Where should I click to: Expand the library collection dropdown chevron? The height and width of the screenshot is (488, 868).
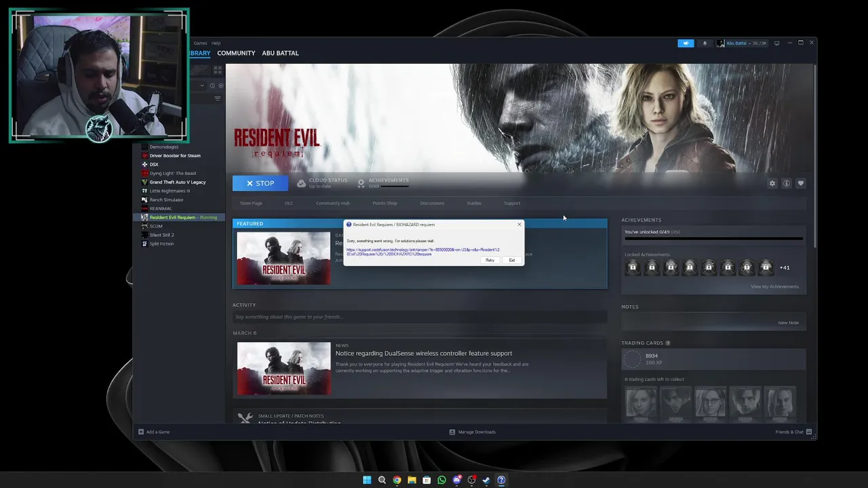pos(201,86)
